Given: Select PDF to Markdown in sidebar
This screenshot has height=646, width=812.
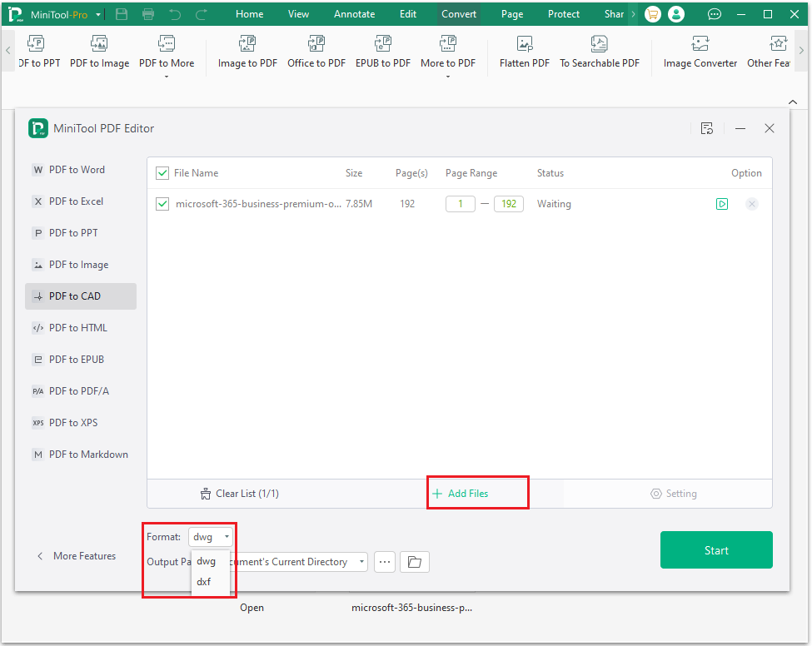Looking at the screenshot, I should click(x=81, y=454).
